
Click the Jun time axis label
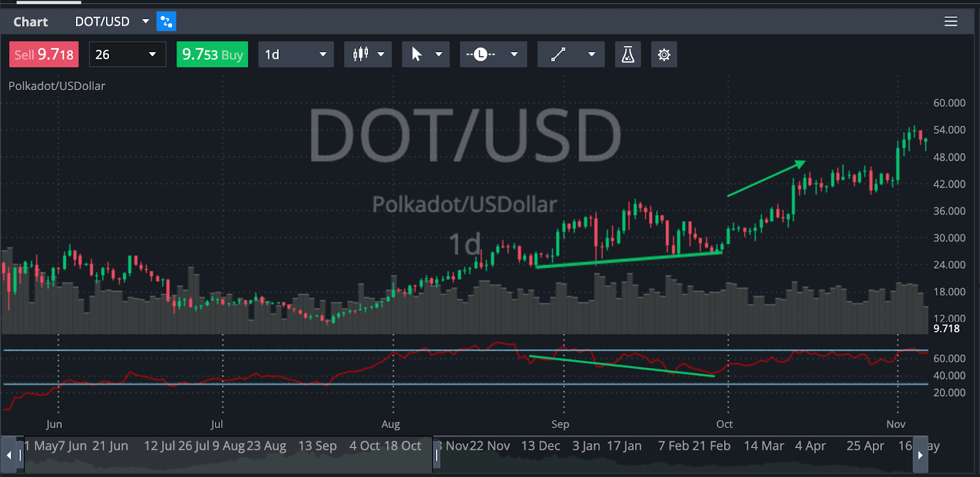coord(54,424)
